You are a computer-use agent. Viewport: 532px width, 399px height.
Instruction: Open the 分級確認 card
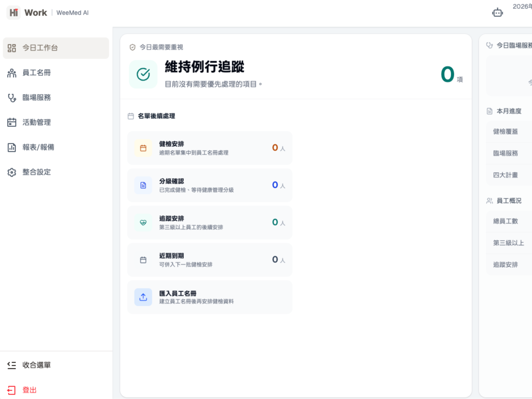(210, 186)
